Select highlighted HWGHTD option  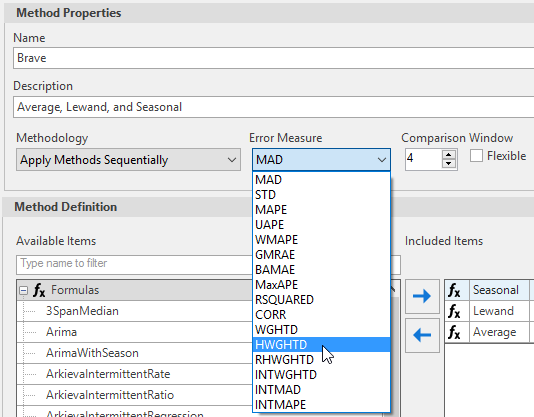[321, 344]
